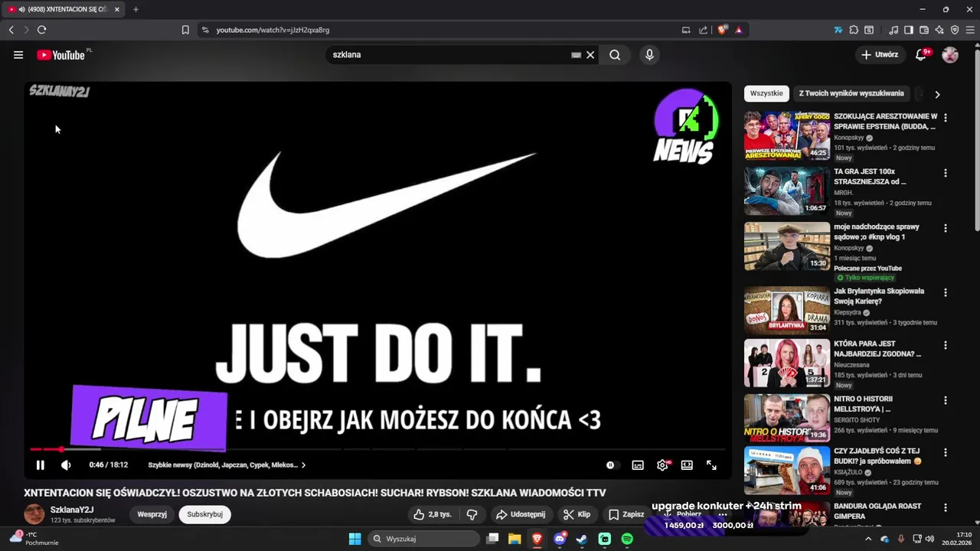Mute the video volume
The image size is (980, 551).
click(x=66, y=465)
